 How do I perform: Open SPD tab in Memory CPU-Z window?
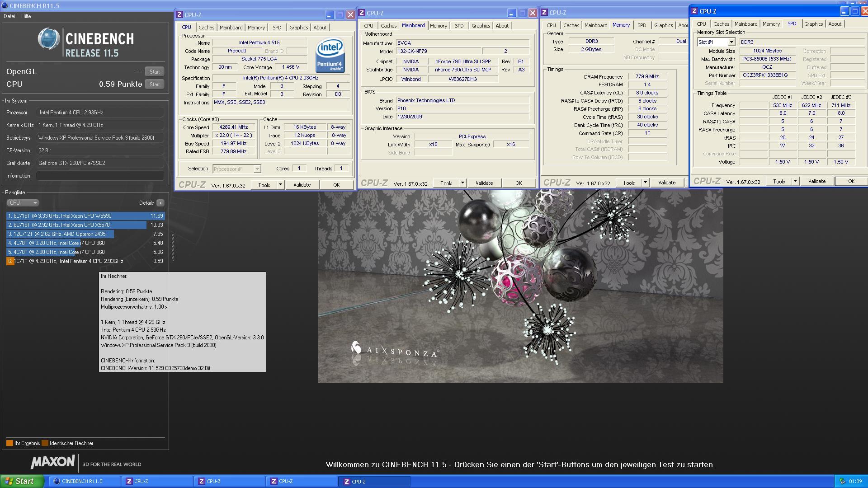coord(642,25)
